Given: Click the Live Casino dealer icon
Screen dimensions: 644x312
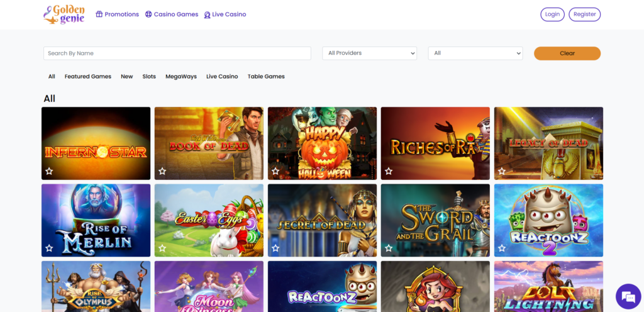Looking at the screenshot, I should click(x=208, y=14).
